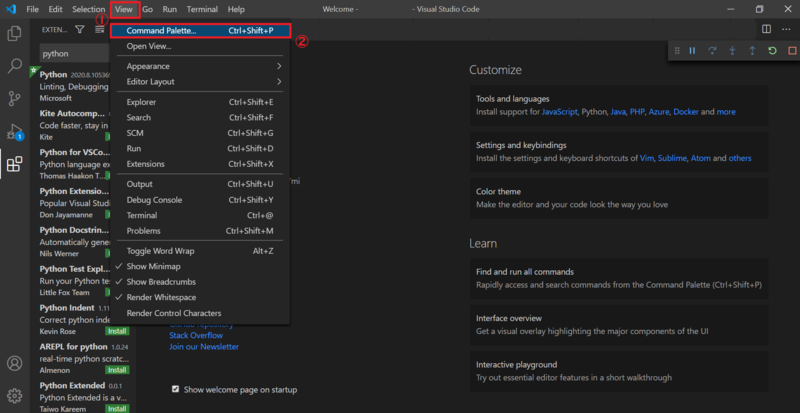Viewport: 800px width, 413px height.
Task: Open the Help menu
Action: coord(236,9)
